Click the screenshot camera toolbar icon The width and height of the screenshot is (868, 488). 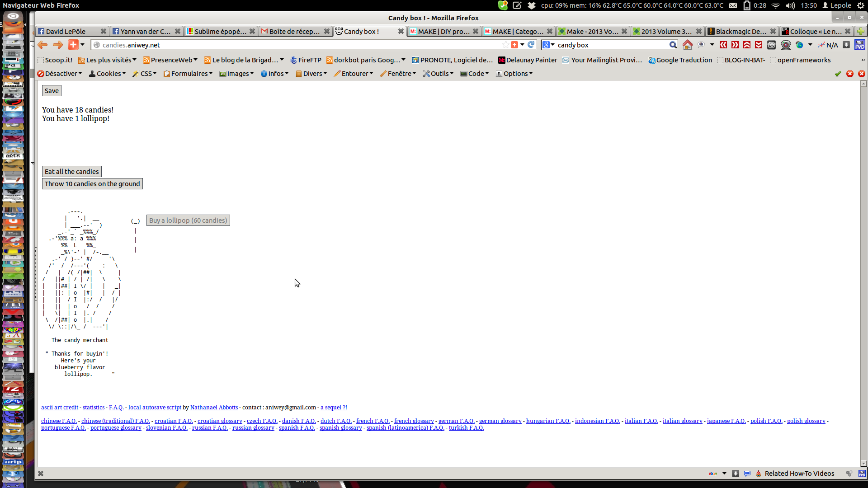(x=771, y=45)
